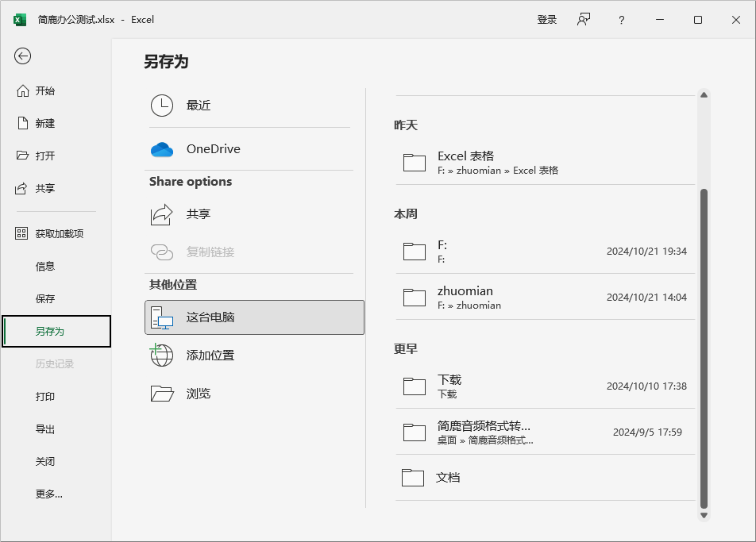Click the 浏览 (Browse) folder icon
The width and height of the screenshot is (756, 542).
coord(161,393)
